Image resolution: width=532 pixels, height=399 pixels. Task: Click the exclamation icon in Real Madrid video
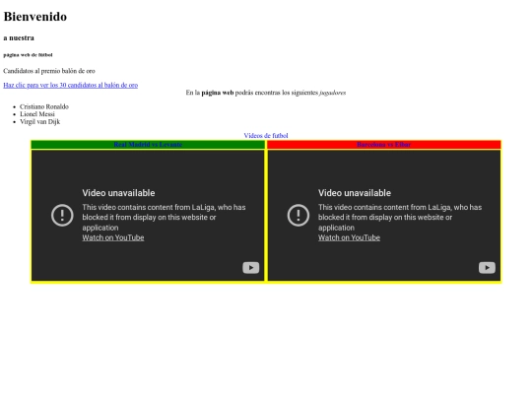tap(62, 215)
